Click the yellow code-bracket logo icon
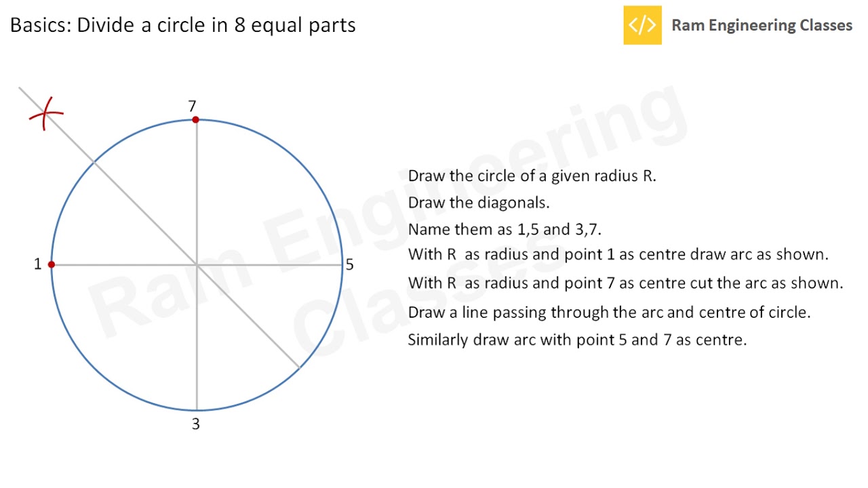Viewport: 868px width, 488px height. pyautogui.click(x=642, y=26)
